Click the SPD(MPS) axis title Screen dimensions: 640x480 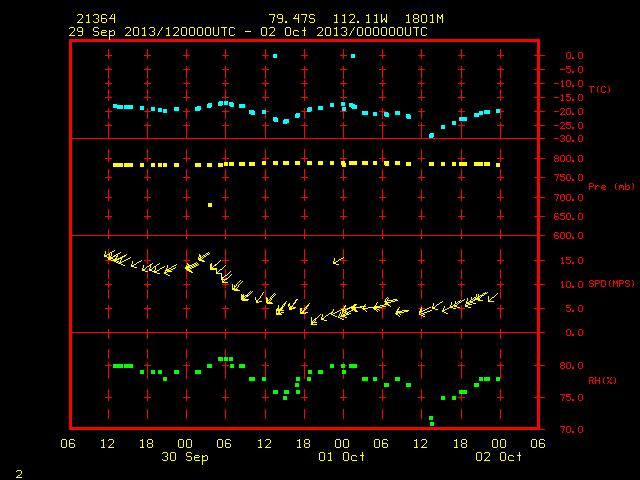pyautogui.click(x=611, y=283)
